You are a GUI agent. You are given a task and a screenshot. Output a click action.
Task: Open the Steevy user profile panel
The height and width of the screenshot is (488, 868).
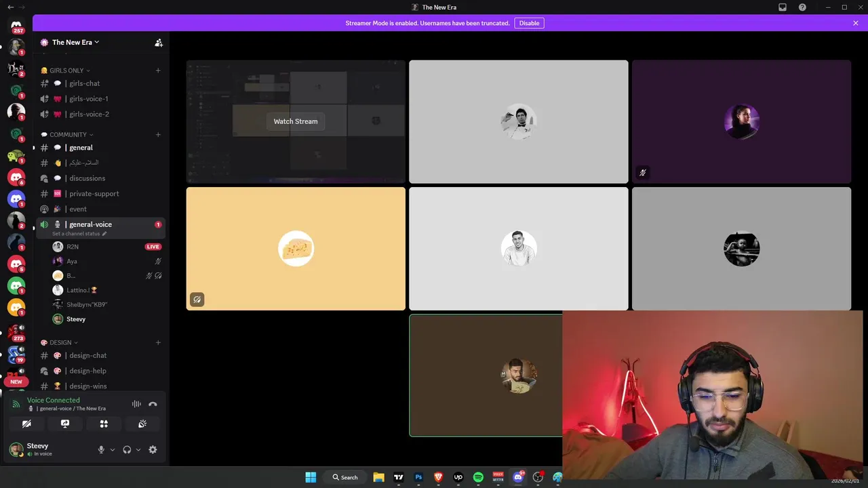point(50,449)
